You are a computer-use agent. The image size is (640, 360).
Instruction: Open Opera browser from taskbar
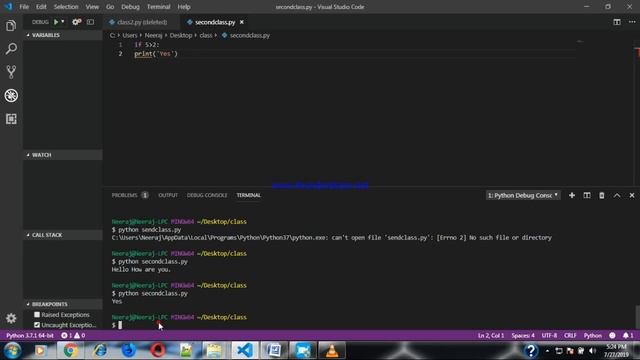[158, 350]
